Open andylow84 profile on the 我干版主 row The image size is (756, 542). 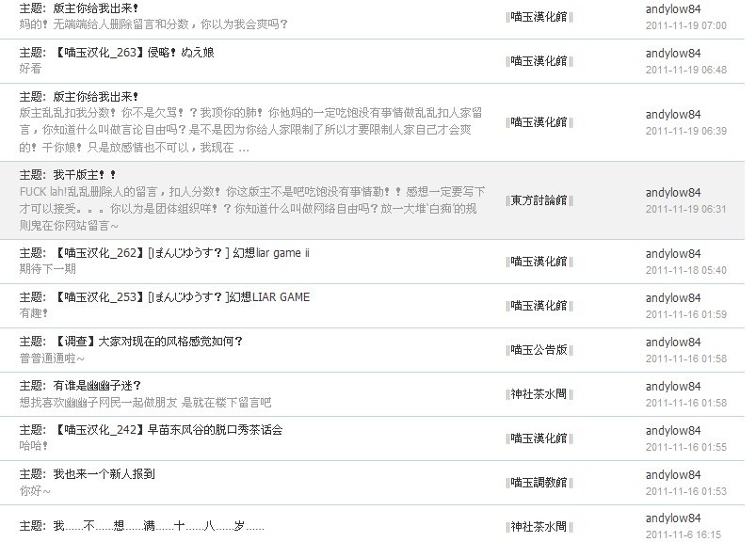[673, 193]
